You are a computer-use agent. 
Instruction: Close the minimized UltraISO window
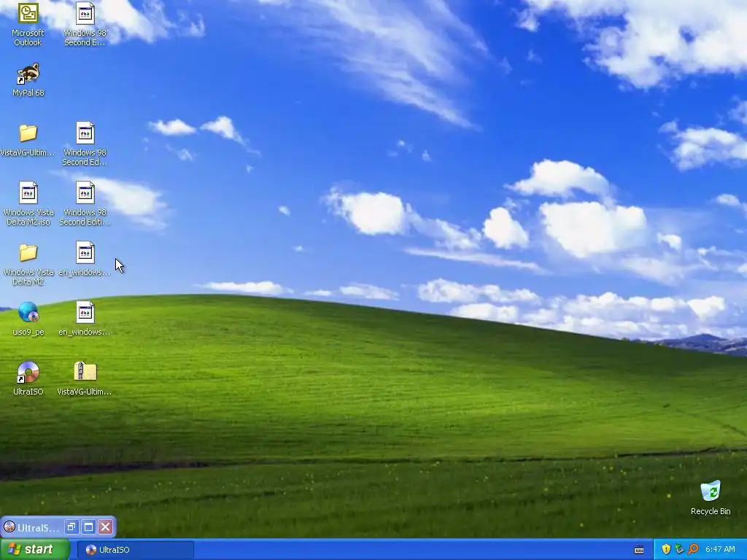105,526
